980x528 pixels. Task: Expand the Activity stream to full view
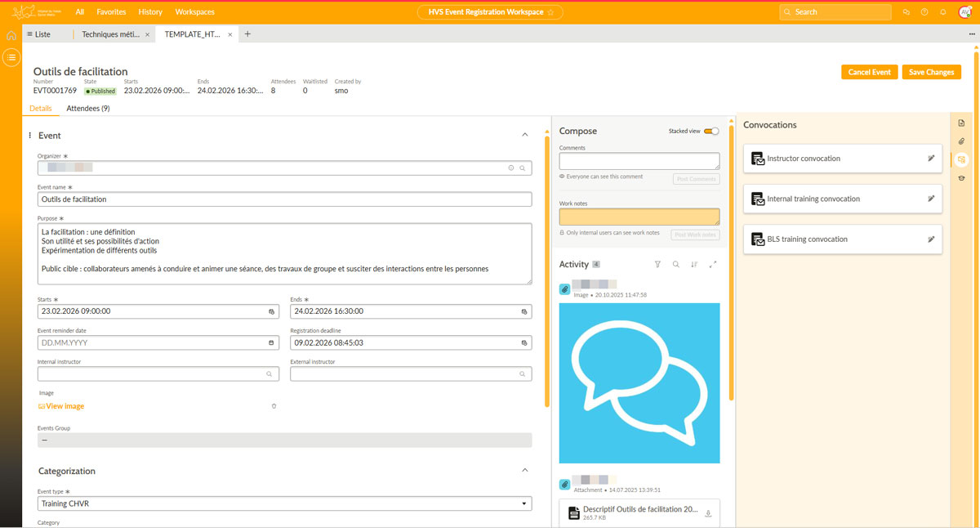click(x=713, y=265)
